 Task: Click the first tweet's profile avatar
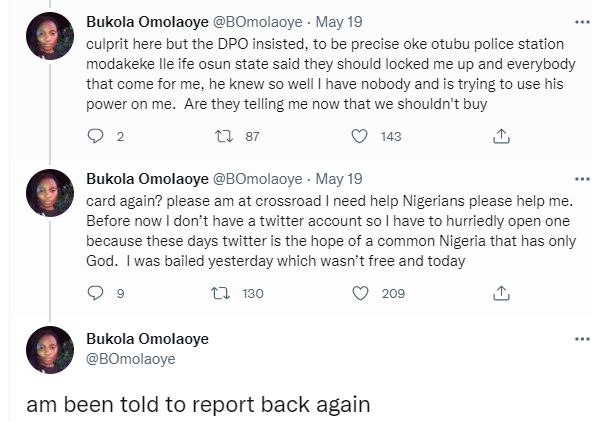pyautogui.click(x=50, y=36)
